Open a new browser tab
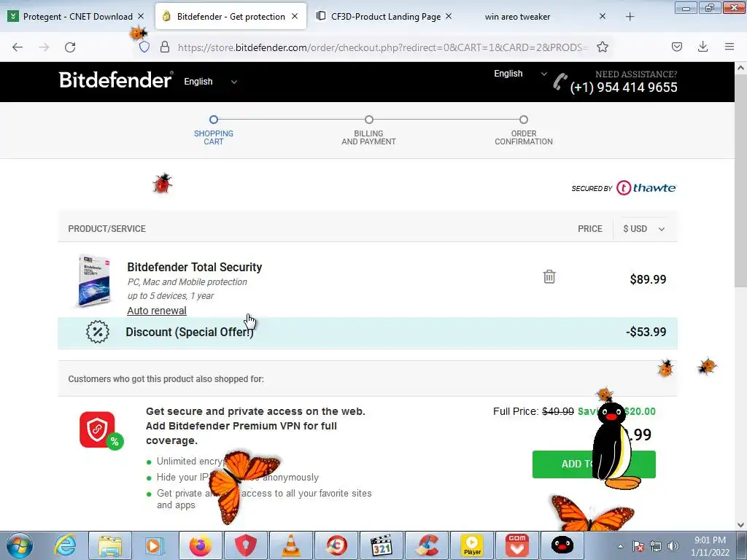Viewport: 747px width, 560px height. click(630, 17)
